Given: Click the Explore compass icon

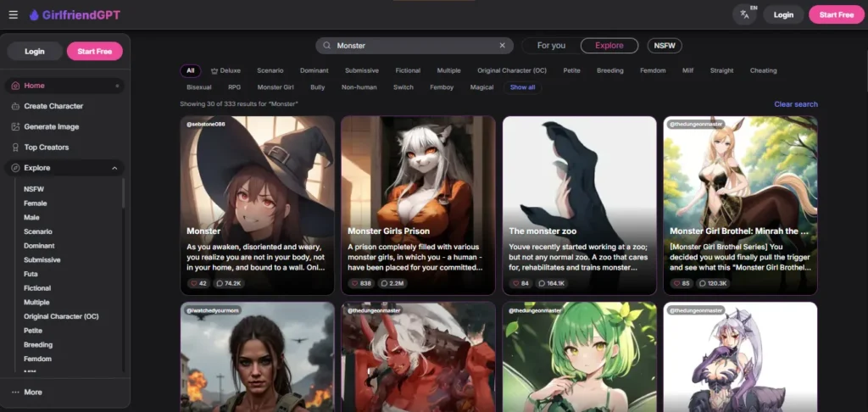Looking at the screenshot, I should tap(15, 168).
